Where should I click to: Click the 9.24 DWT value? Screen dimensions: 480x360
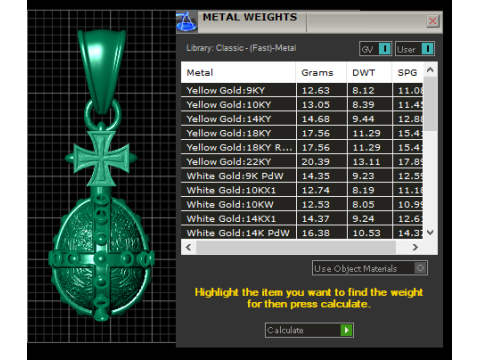[363, 219]
